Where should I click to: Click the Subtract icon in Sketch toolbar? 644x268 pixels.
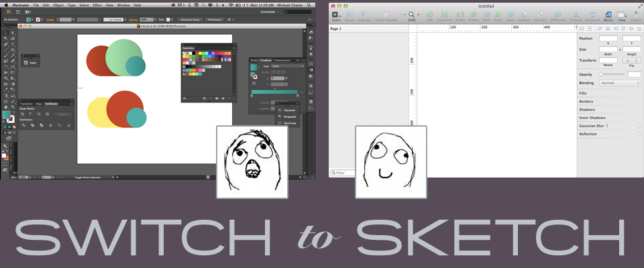click(524, 14)
